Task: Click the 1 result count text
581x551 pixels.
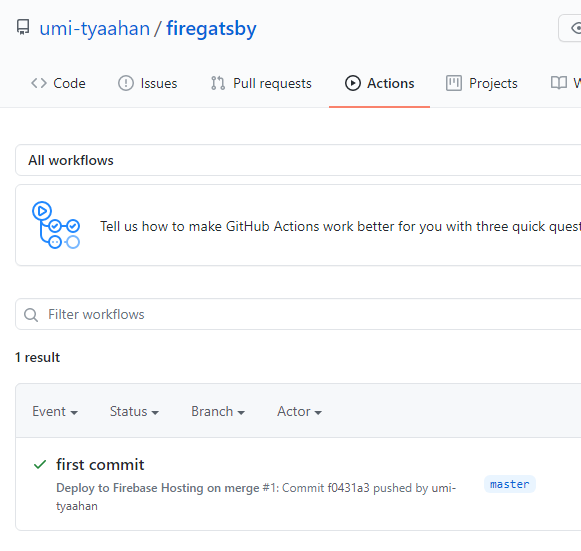Action: 37,358
